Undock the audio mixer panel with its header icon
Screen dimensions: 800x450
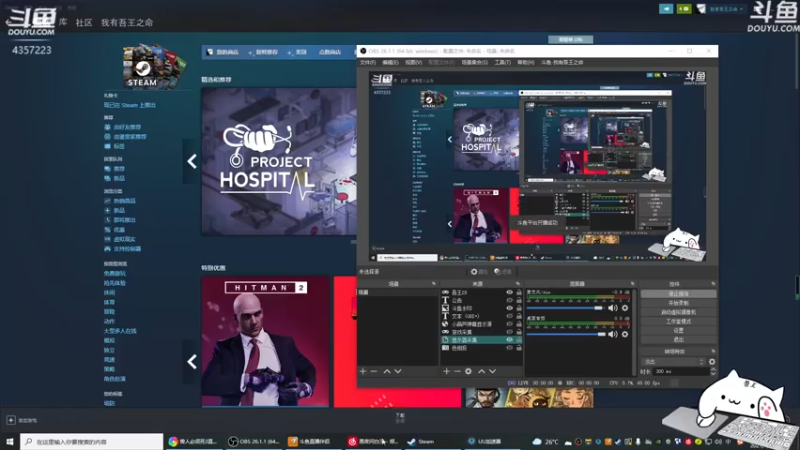[632, 284]
